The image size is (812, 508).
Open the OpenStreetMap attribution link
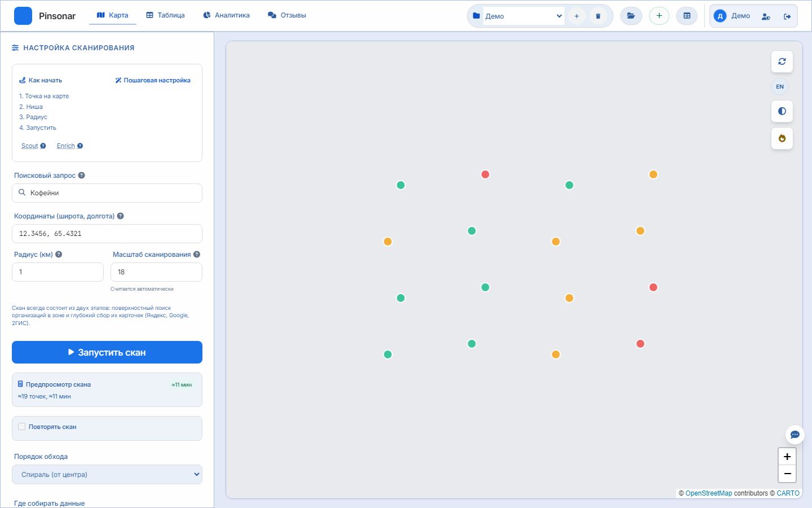[709, 493]
